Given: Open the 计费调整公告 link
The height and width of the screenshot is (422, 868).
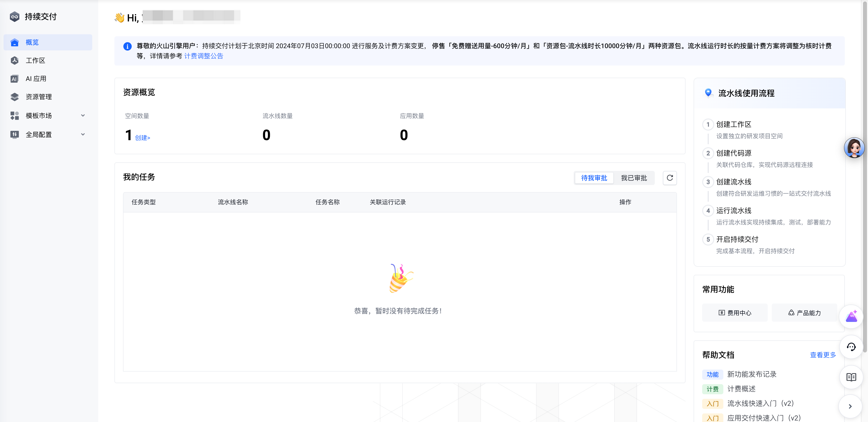Looking at the screenshot, I should [204, 56].
